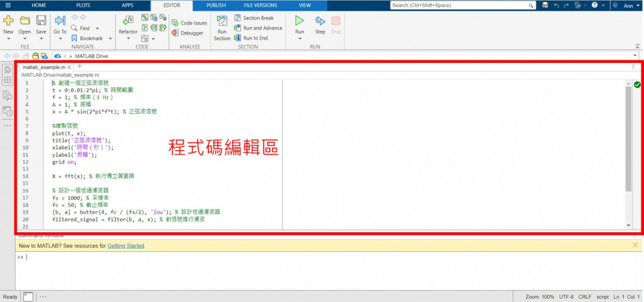The image size is (644, 302).
Task: Click the smart indent icon in CODE group
Action: [x=145, y=28]
